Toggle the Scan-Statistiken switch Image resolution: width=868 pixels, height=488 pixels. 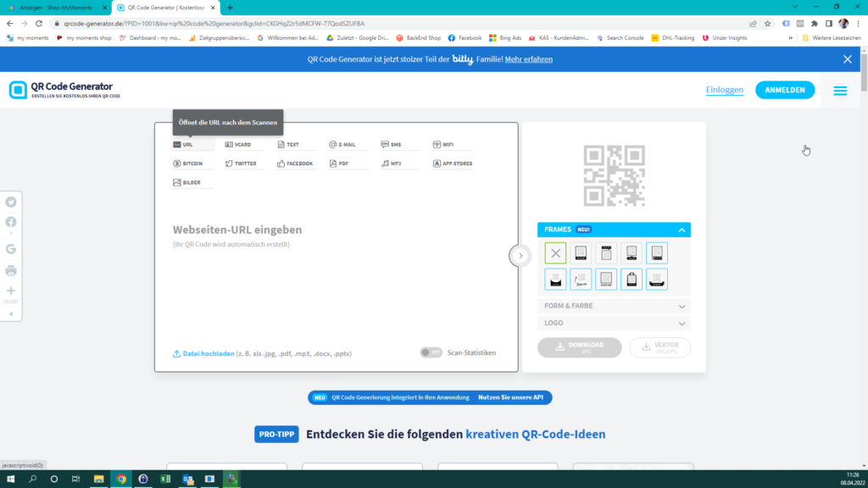click(431, 352)
